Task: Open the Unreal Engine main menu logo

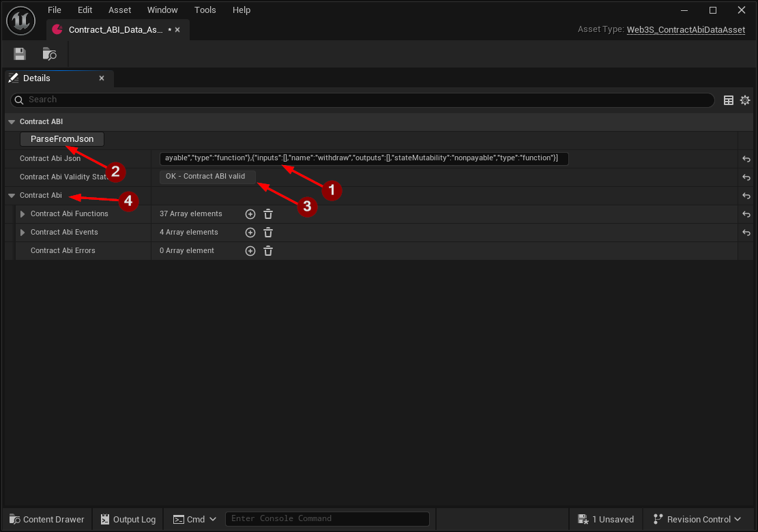Action: 20,20
